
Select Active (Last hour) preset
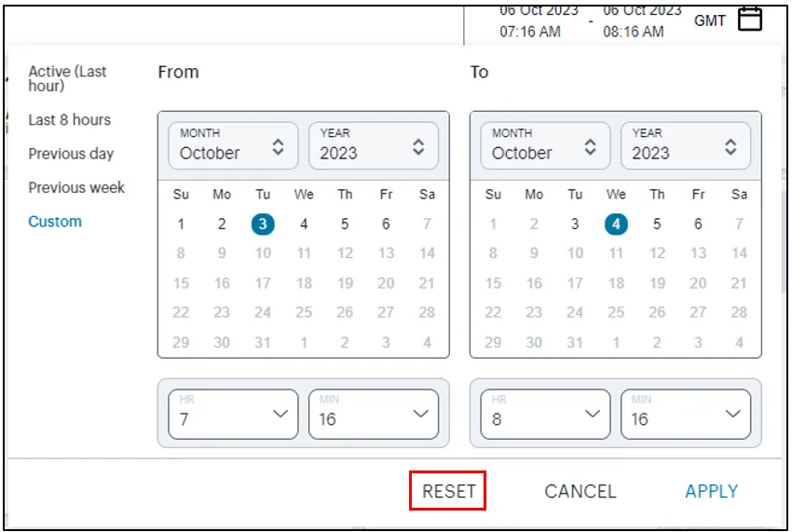coord(67,78)
